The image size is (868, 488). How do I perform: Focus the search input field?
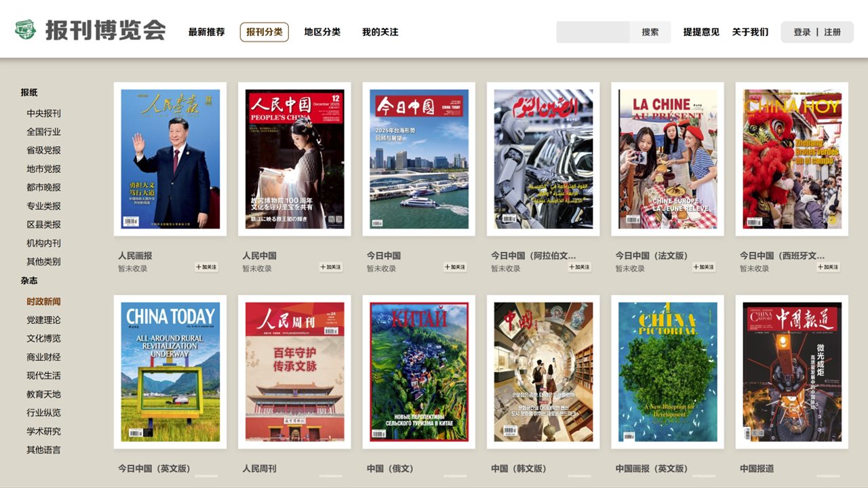(593, 32)
